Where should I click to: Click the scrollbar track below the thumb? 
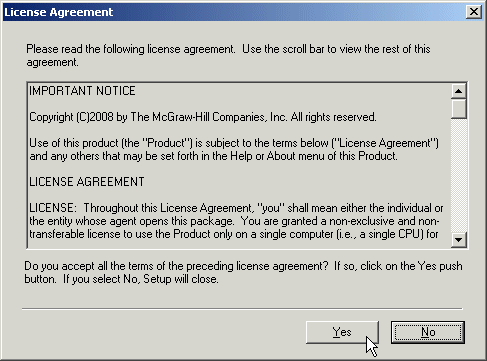459,175
